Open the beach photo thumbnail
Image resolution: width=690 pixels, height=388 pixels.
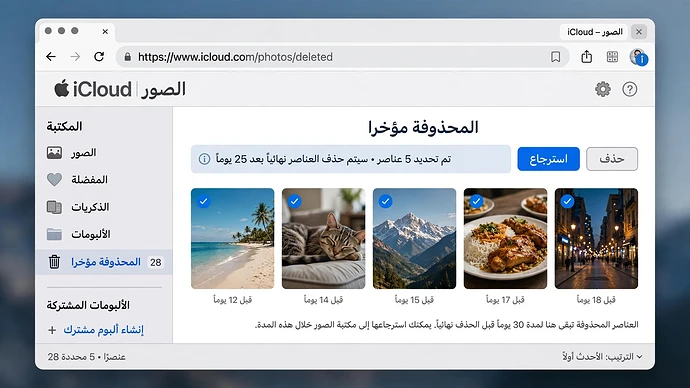click(232, 238)
